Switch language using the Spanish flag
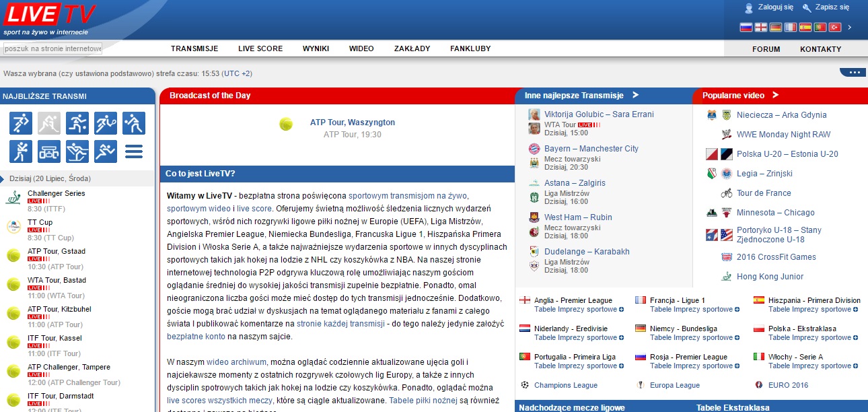Screen dimensions: 868x412 [x=805, y=27]
